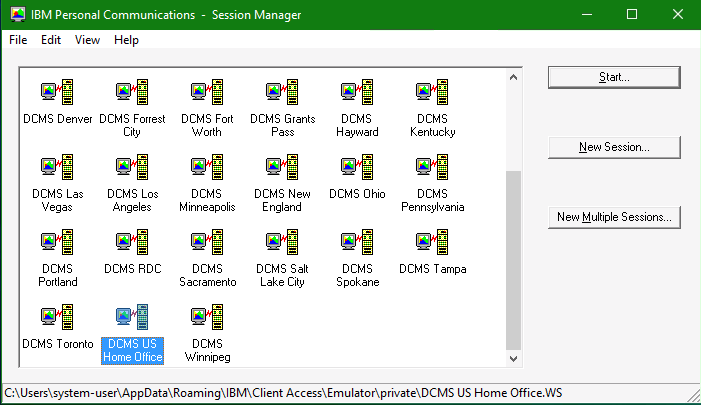The height and width of the screenshot is (405, 701).
Task: Open the Edit menu
Action: coord(51,40)
